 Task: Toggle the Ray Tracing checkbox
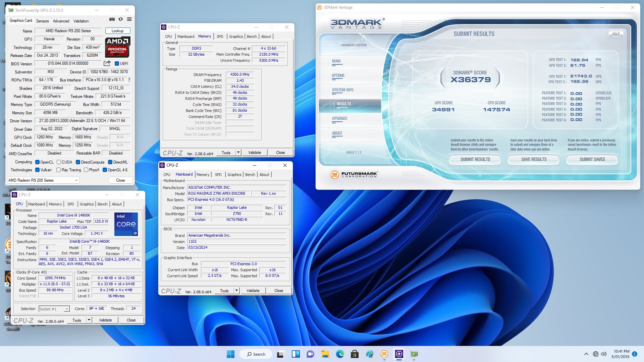click(x=59, y=170)
